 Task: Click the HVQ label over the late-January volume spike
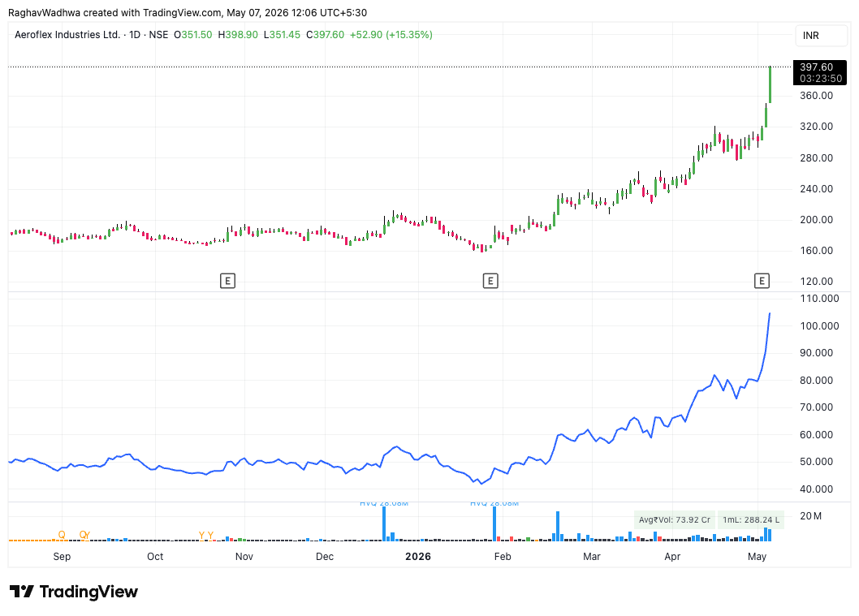pos(494,502)
